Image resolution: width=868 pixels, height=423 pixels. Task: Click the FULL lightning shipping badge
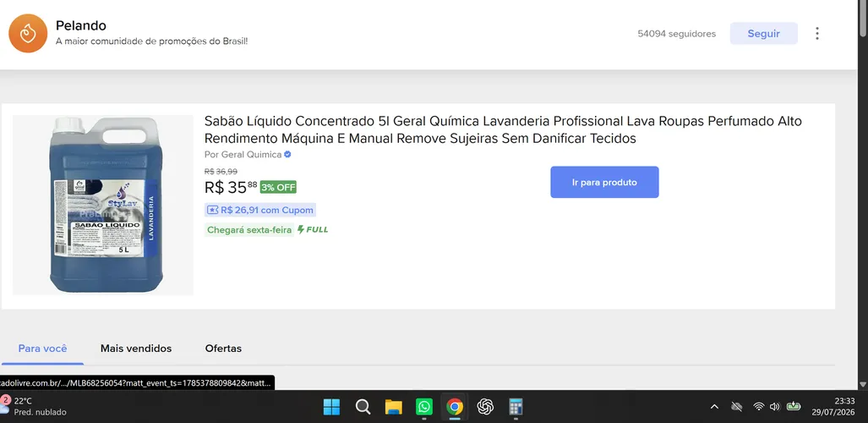point(313,229)
